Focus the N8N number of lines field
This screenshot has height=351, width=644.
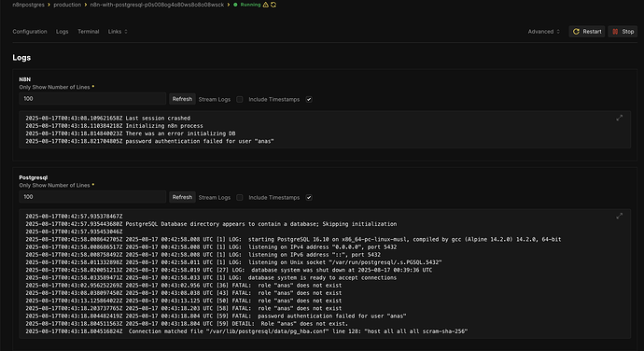point(92,99)
